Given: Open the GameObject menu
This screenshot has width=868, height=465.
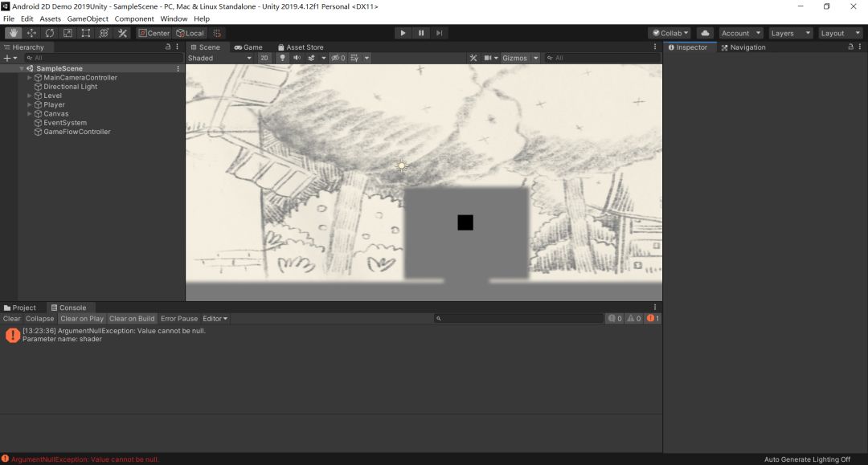Looking at the screenshot, I should click(88, 18).
